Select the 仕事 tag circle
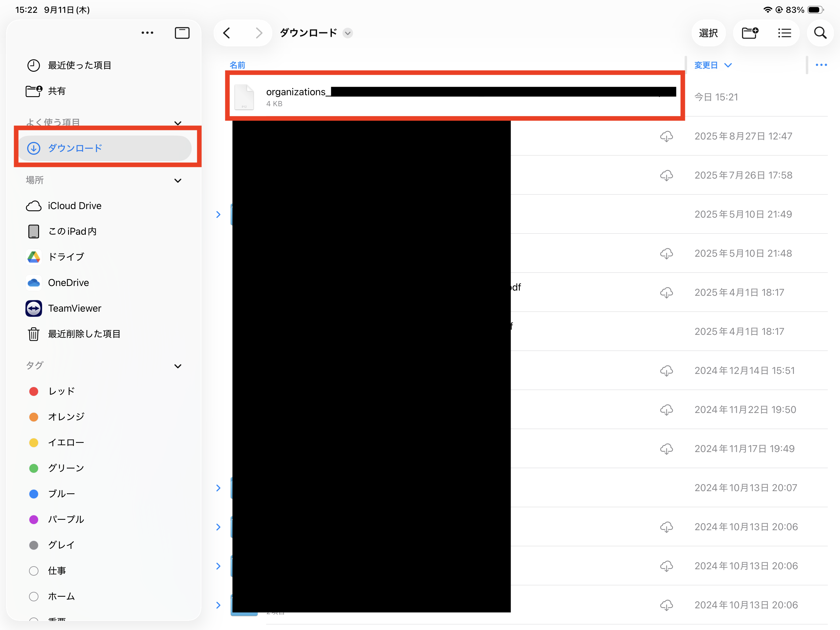 34,571
